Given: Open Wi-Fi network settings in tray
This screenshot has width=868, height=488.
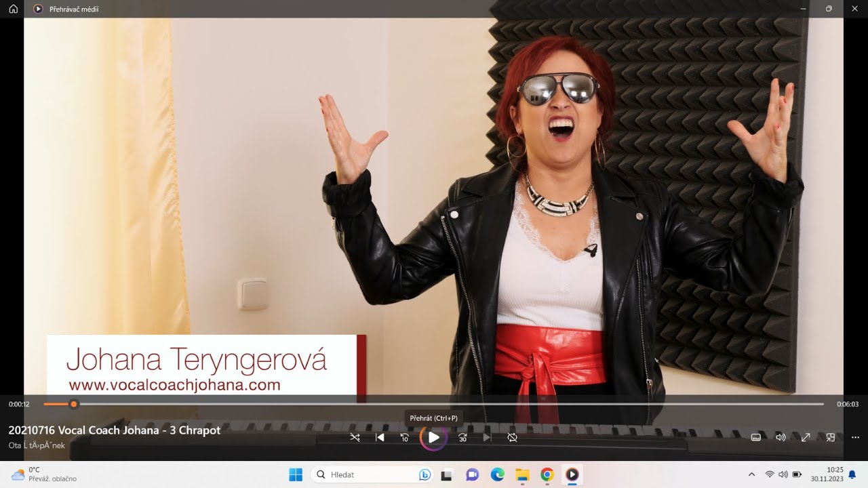Looking at the screenshot, I should click(770, 474).
